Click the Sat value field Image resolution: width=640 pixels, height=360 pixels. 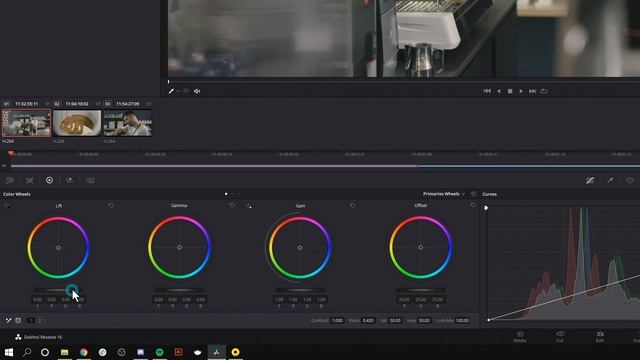tap(395, 320)
